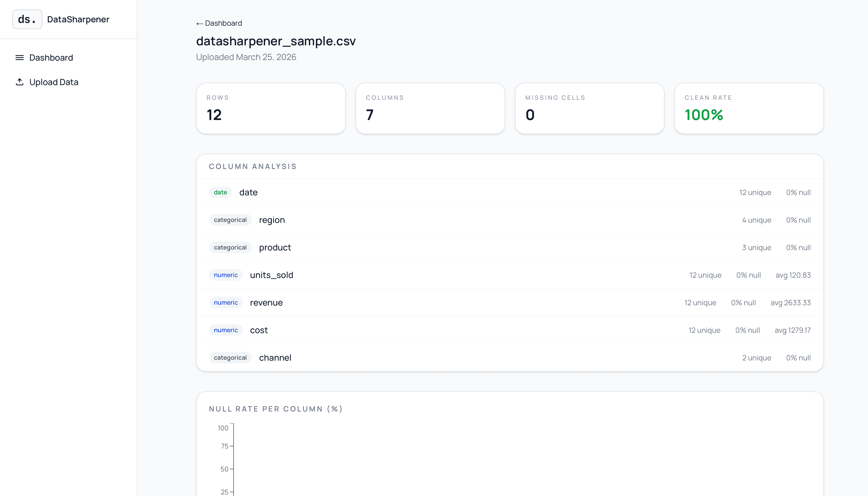Viewport: 868px width, 496px height.
Task: Click the categorical badge next to product
Action: click(x=230, y=247)
